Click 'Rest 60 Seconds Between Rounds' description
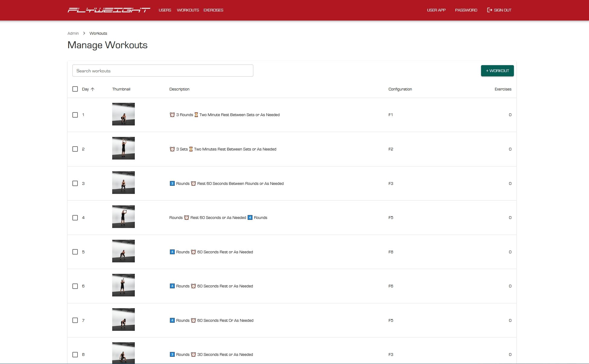 point(226,183)
